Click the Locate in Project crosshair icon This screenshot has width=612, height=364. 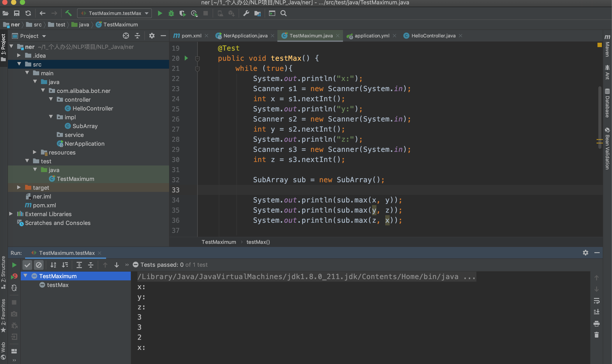(x=126, y=36)
